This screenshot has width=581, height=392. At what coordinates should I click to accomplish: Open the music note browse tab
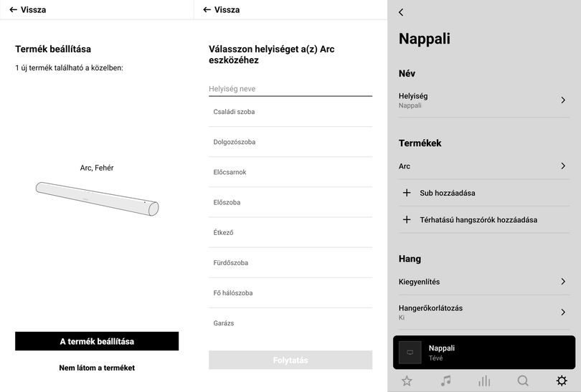pos(445,381)
